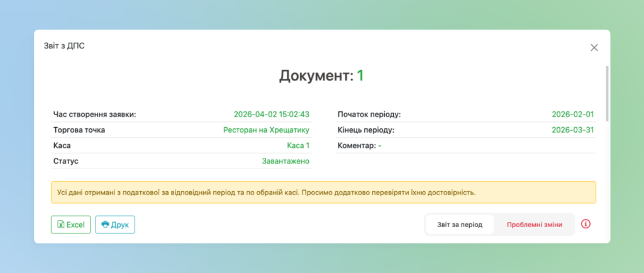Close the Звіт з ДПС dialog
Image resolution: width=644 pixels, height=273 pixels.
[594, 48]
